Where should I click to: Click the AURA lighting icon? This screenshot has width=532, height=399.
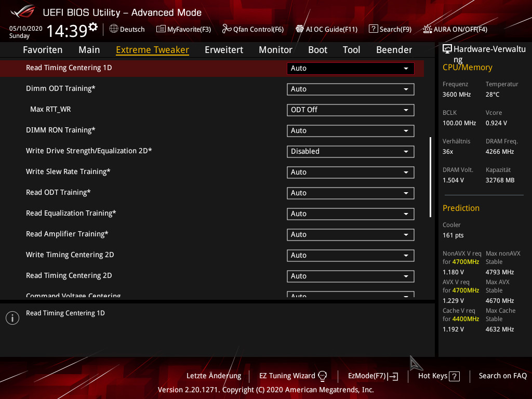428,29
